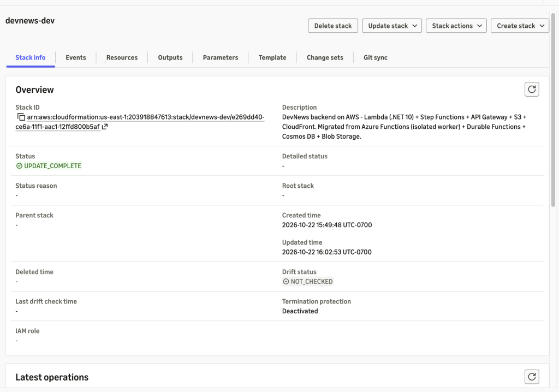Screen dimensions: 559x392
Task: Click the UPDATE_COMPLETE status text
Action: pyautogui.click(x=52, y=166)
